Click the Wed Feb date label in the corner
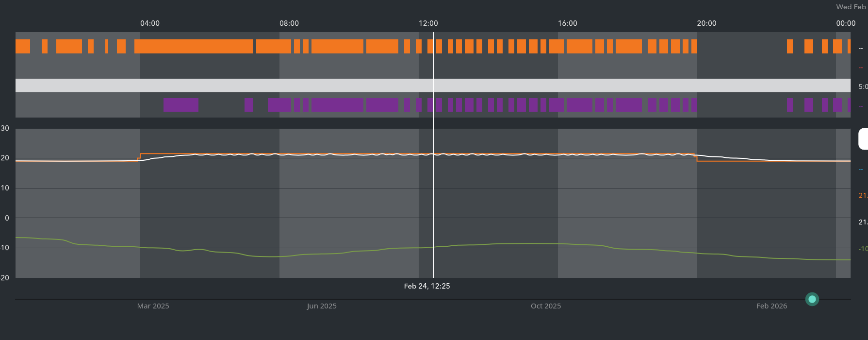 click(x=852, y=7)
